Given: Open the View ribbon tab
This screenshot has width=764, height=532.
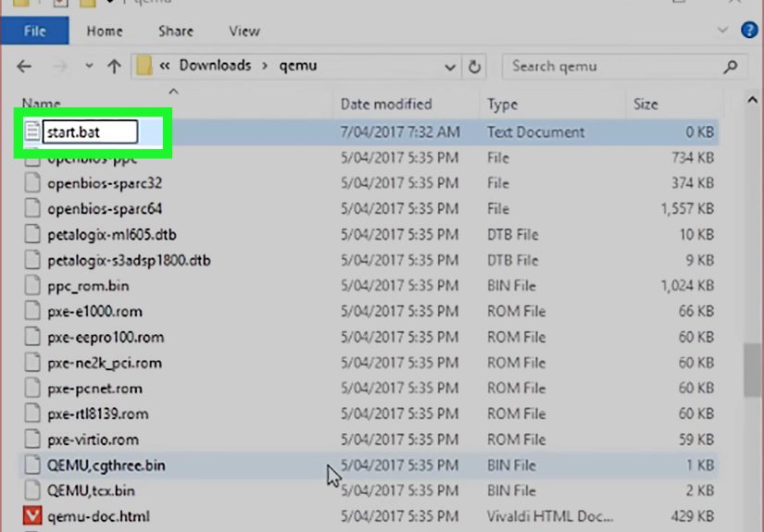Looking at the screenshot, I should pyautogui.click(x=244, y=31).
